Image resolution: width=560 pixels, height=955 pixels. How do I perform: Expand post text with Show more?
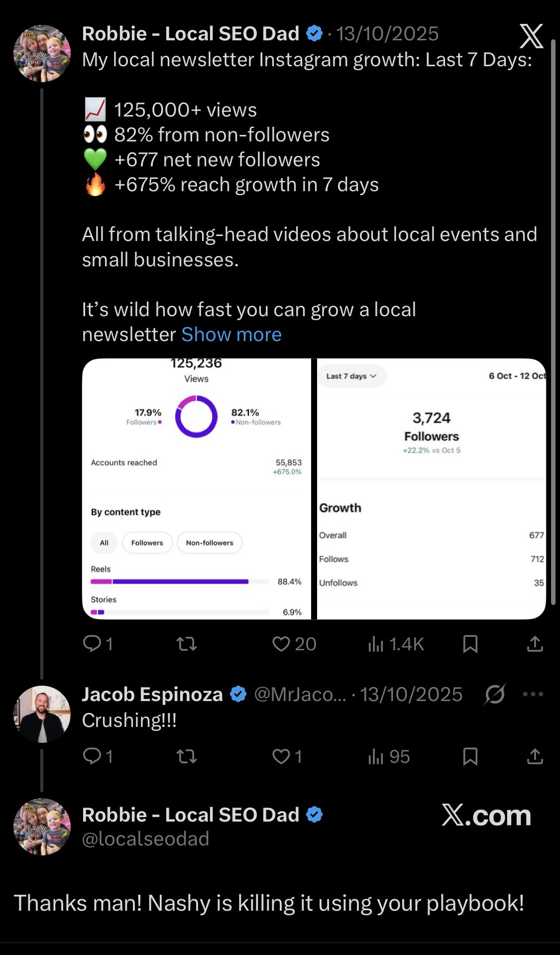pos(231,335)
